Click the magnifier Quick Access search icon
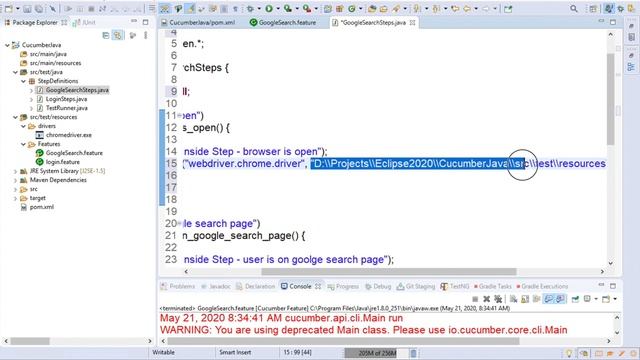Viewport: 640px width, 360px height. pos(574,9)
